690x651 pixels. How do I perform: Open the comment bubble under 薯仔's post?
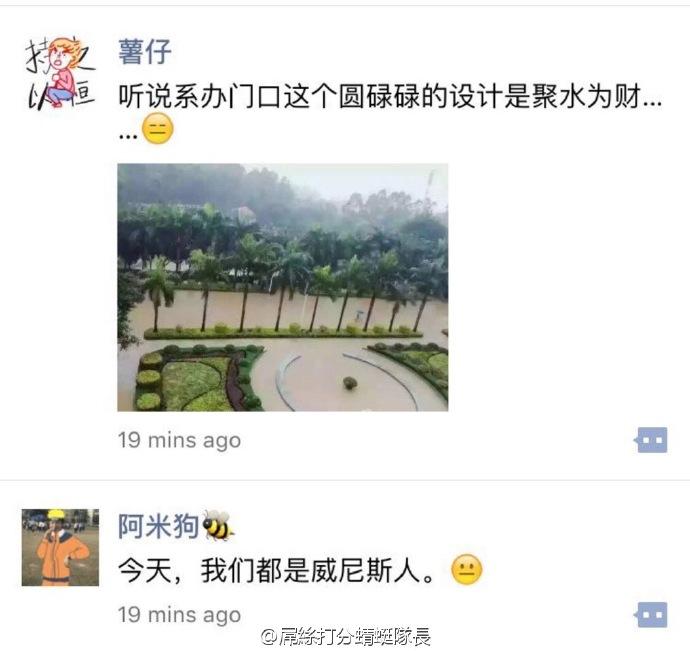tap(651, 440)
